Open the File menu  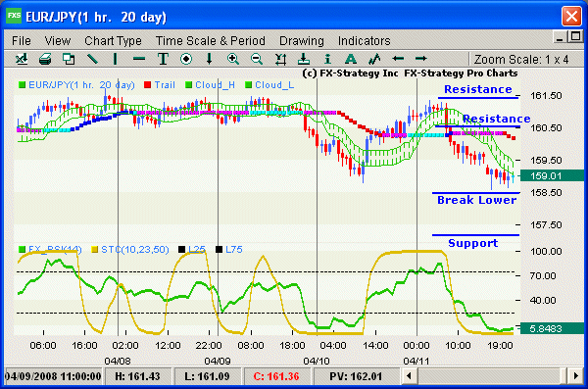point(22,40)
